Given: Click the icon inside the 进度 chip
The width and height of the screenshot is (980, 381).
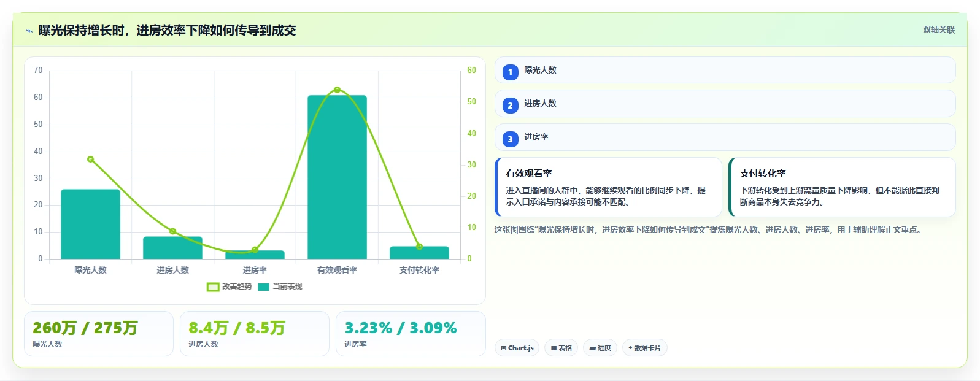Looking at the screenshot, I should 593,348.
